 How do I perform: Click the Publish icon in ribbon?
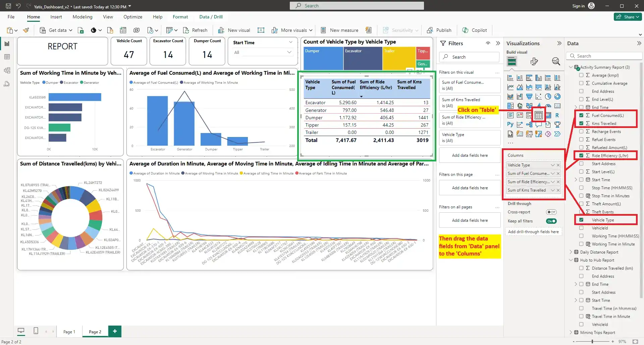[x=430, y=30]
